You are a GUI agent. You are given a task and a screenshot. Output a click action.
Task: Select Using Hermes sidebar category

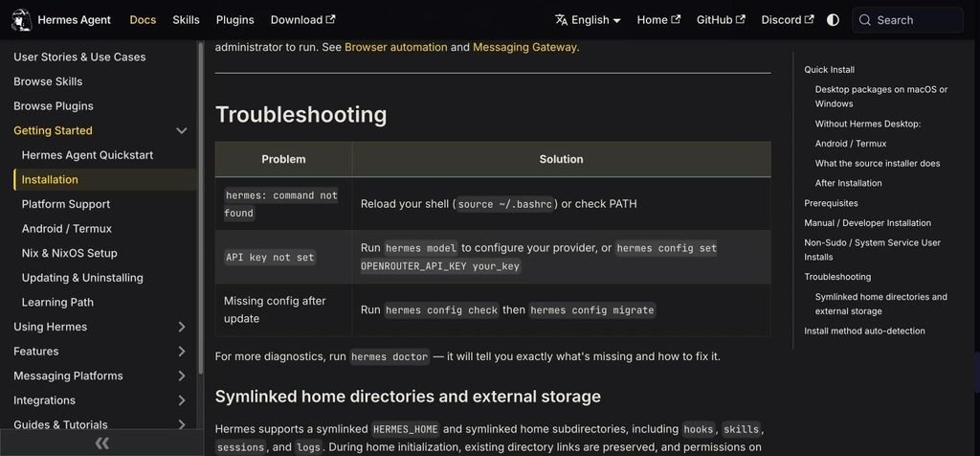(51, 327)
